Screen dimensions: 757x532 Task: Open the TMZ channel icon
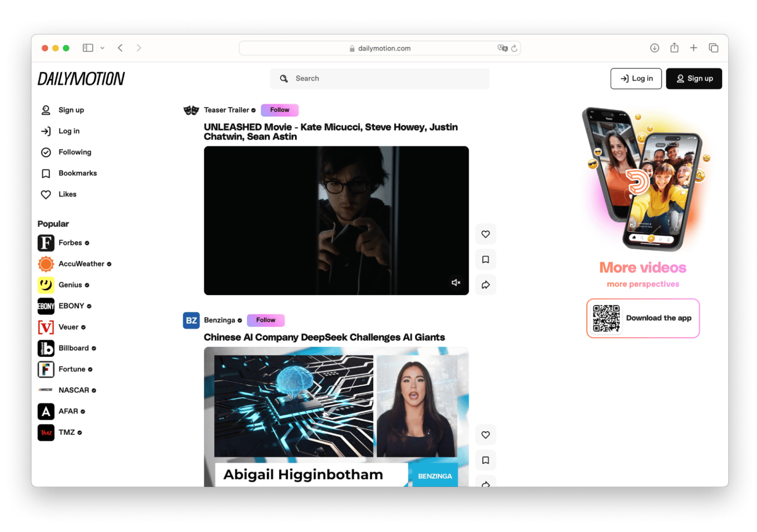pos(46,432)
